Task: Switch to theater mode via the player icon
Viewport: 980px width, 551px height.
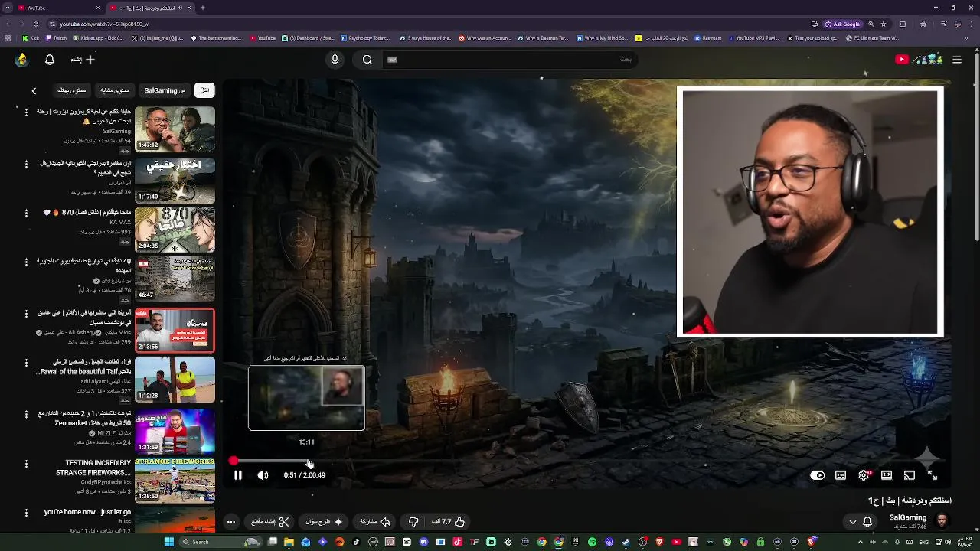Action: pos(887,475)
